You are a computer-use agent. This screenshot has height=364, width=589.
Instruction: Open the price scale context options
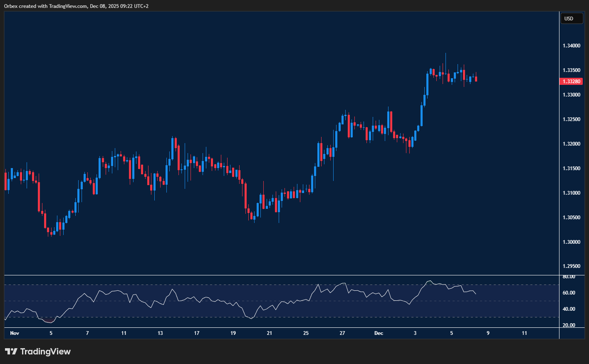point(572,166)
